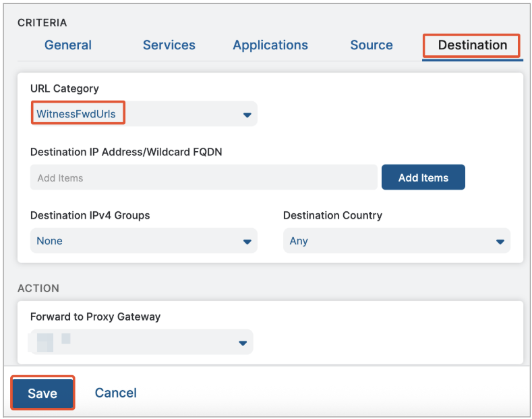Focus the Destination IP Address Add Items field

202,178
